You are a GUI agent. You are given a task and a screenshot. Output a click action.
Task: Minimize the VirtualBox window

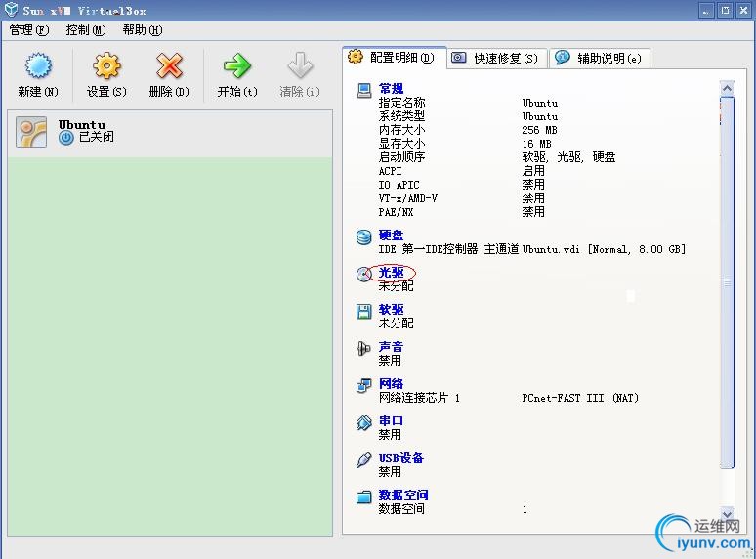tap(706, 10)
